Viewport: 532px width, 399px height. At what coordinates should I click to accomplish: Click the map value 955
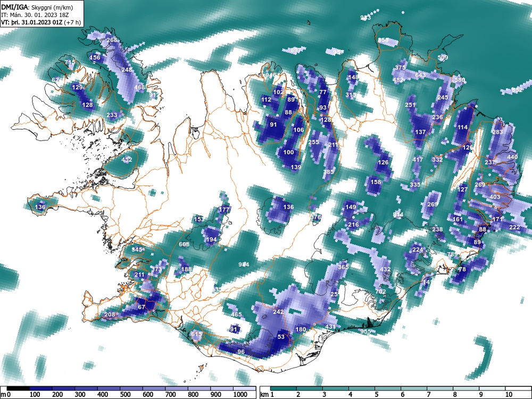(x=365, y=331)
